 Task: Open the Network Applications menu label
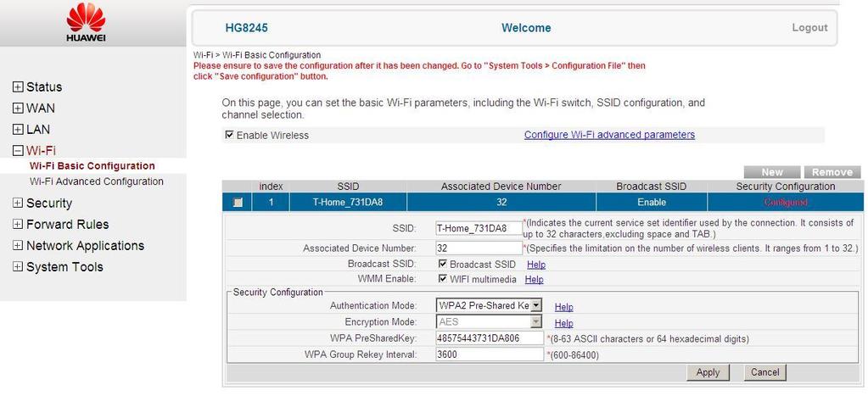(85, 246)
